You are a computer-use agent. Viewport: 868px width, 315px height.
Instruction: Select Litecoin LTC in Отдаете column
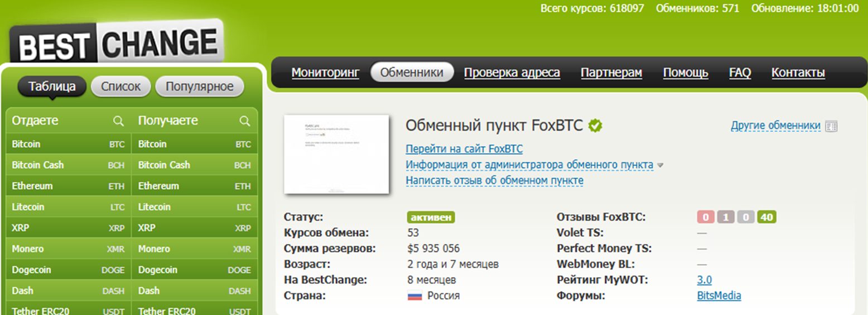(x=68, y=207)
